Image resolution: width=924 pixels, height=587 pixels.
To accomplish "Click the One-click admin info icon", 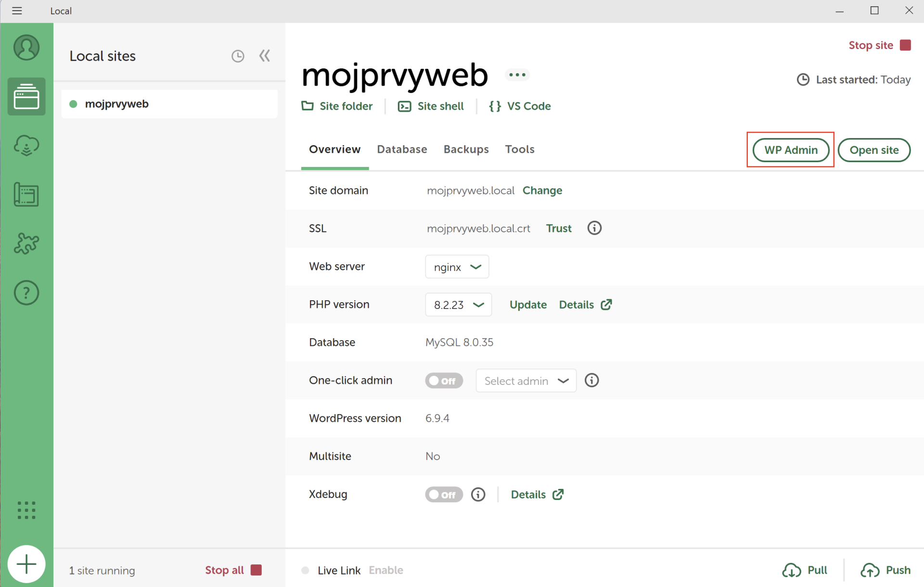I will (592, 381).
